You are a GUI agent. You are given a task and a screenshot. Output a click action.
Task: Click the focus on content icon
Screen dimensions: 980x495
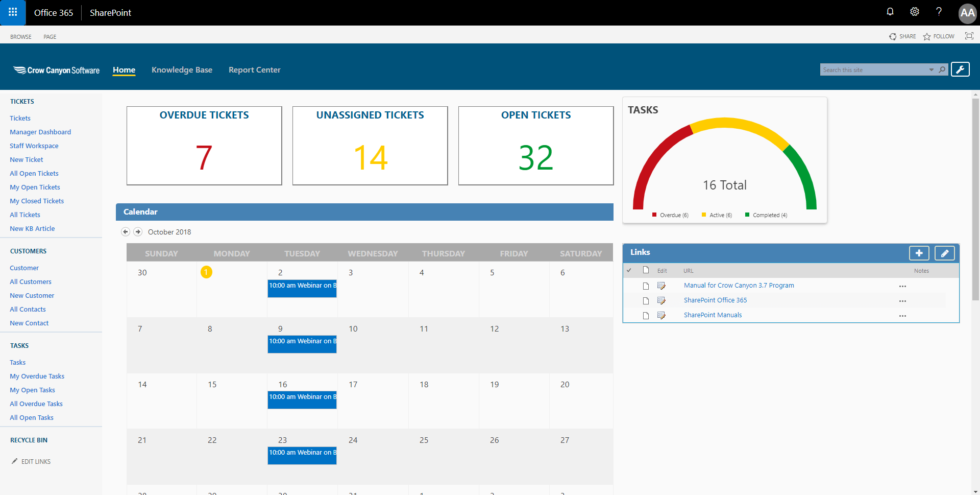(x=969, y=36)
